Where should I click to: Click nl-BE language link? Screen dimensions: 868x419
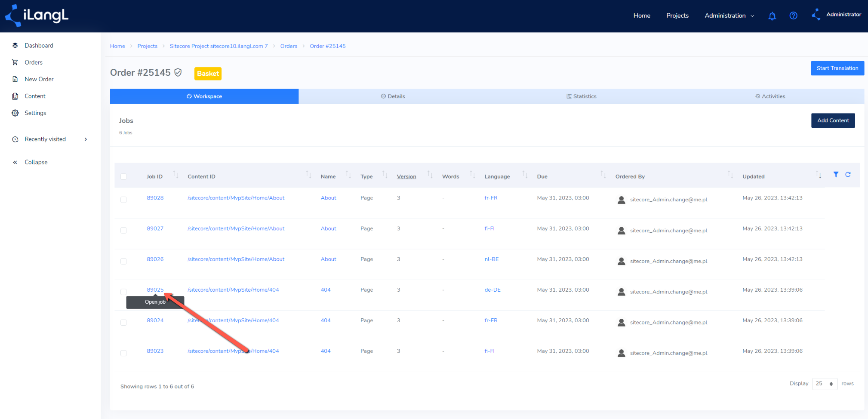coord(491,259)
